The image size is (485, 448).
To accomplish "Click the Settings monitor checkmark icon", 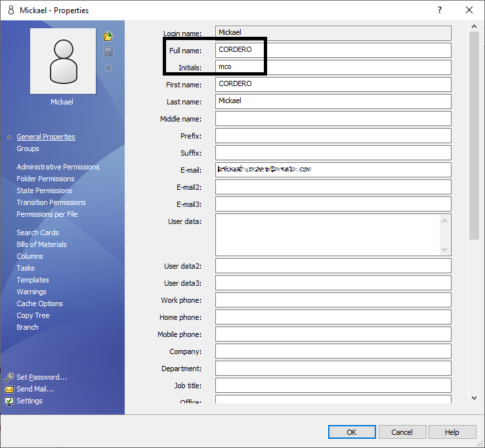I will point(9,401).
